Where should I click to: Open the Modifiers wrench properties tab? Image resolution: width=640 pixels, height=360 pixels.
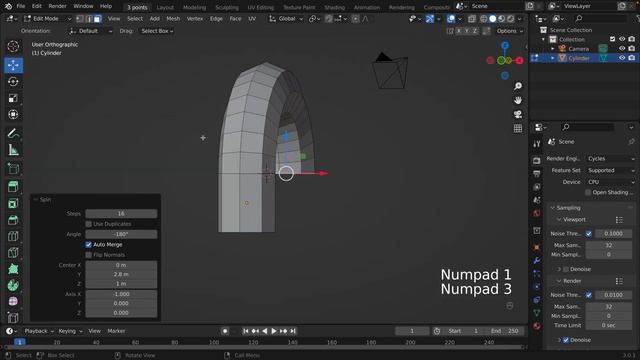pos(537,260)
